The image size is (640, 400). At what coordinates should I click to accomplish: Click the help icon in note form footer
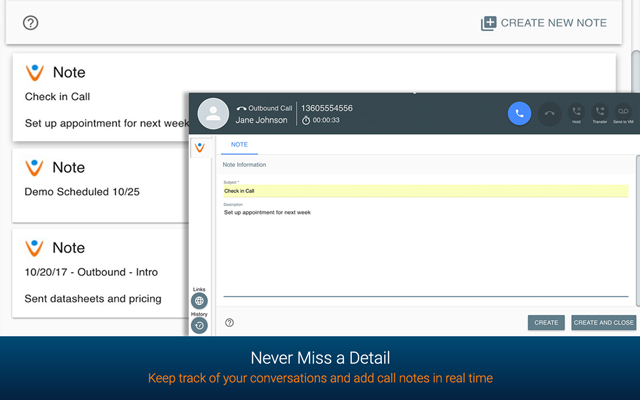coord(230,323)
